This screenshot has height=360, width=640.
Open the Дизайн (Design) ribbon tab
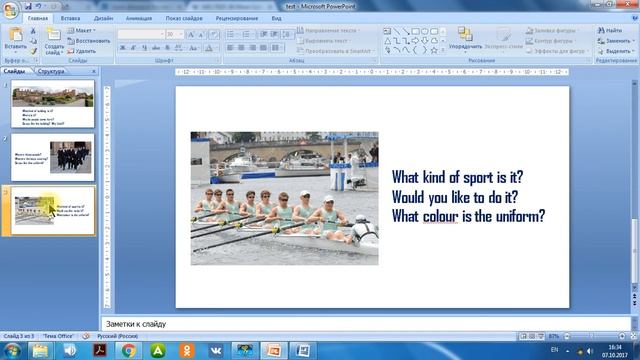click(103, 18)
